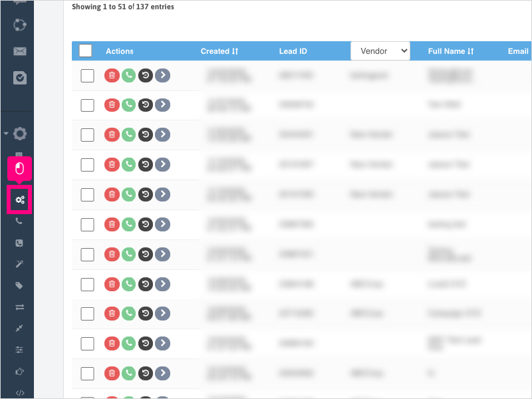
Task: Open the large settings gear in sidebar
Action: [20, 134]
